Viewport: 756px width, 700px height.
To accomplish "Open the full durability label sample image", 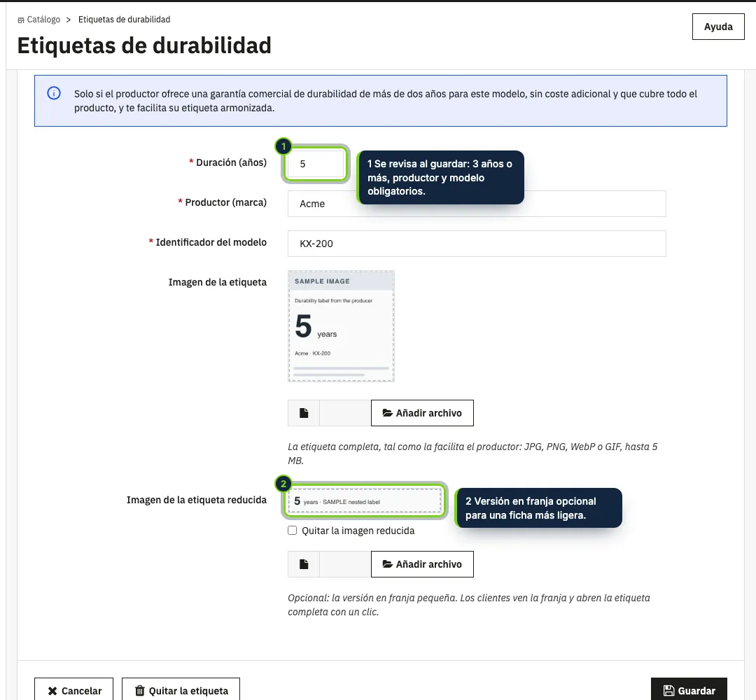I will click(341, 326).
